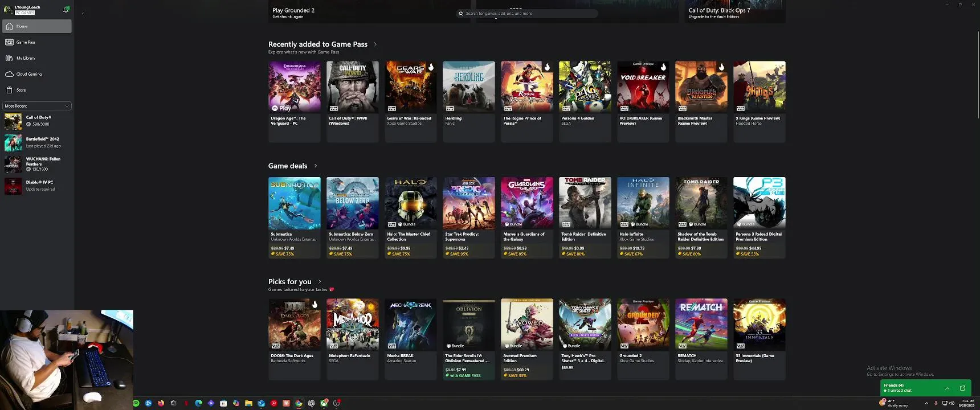Open Halo: The Master Chief Collection deal
Image resolution: width=980 pixels, height=410 pixels.
tap(411, 218)
